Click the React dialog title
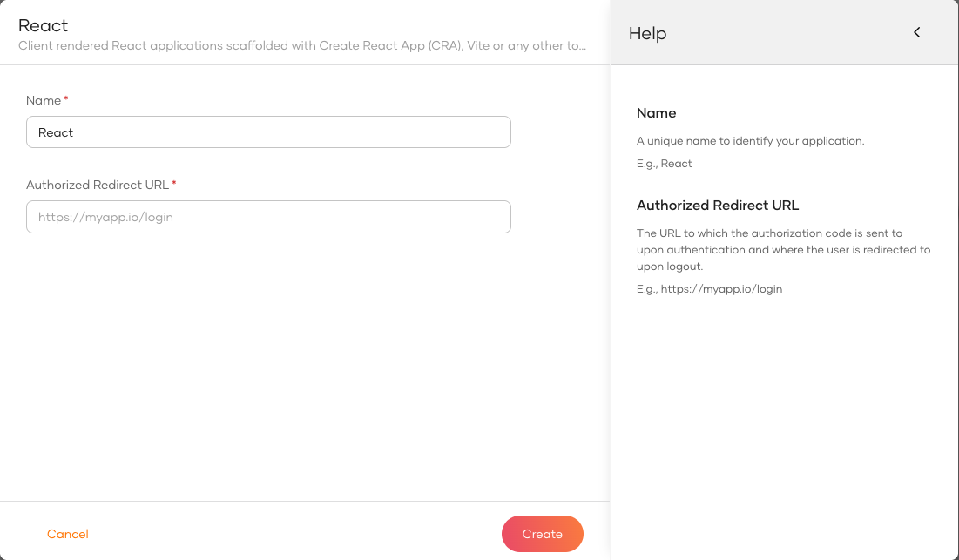Image resolution: width=959 pixels, height=560 pixels. (43, 25)
